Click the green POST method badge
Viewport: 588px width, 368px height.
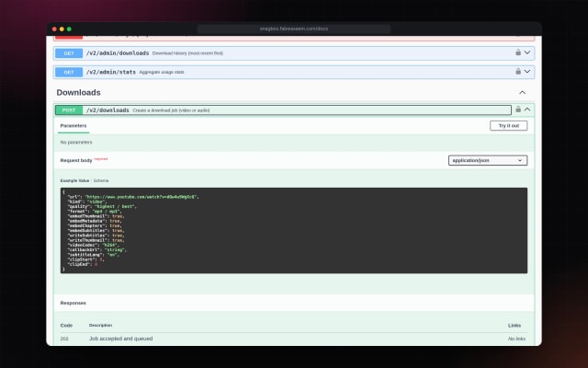point(69,110)
